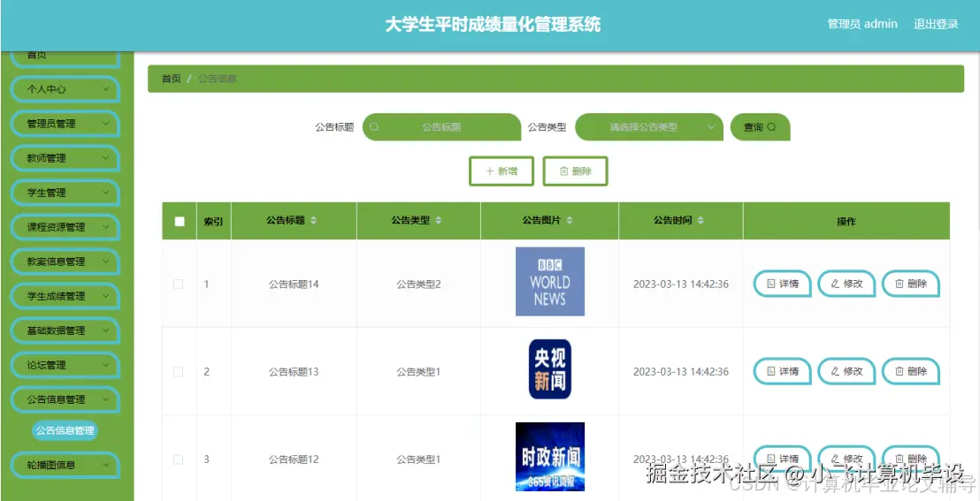
Task: Click the search icon inside 公告标题 field
Action: 374,127
